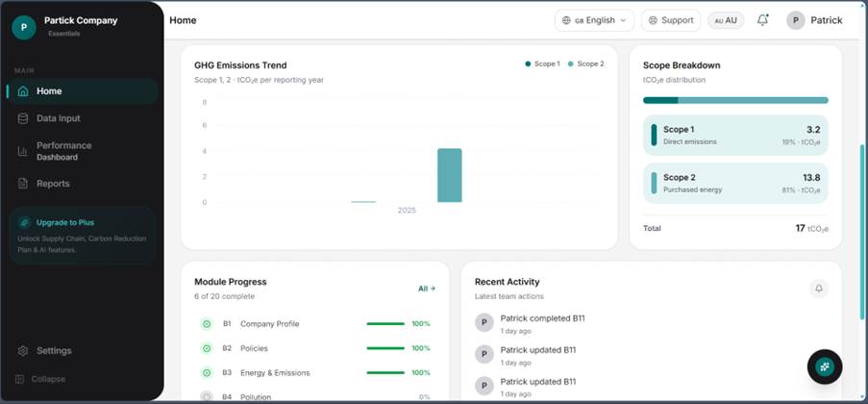Click '6 of 20 complete' text
The height and width of the screenshot is (404, 868).
pos(224,296)
